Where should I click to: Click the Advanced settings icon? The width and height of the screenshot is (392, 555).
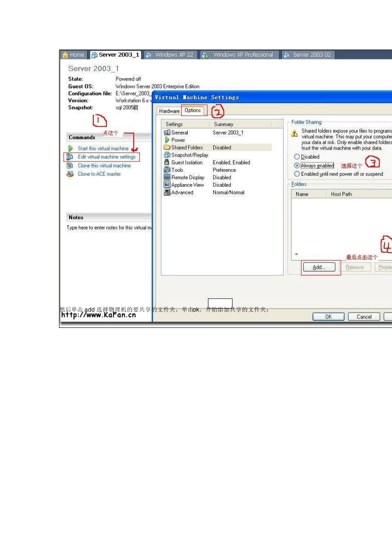(x=167, y=192)
